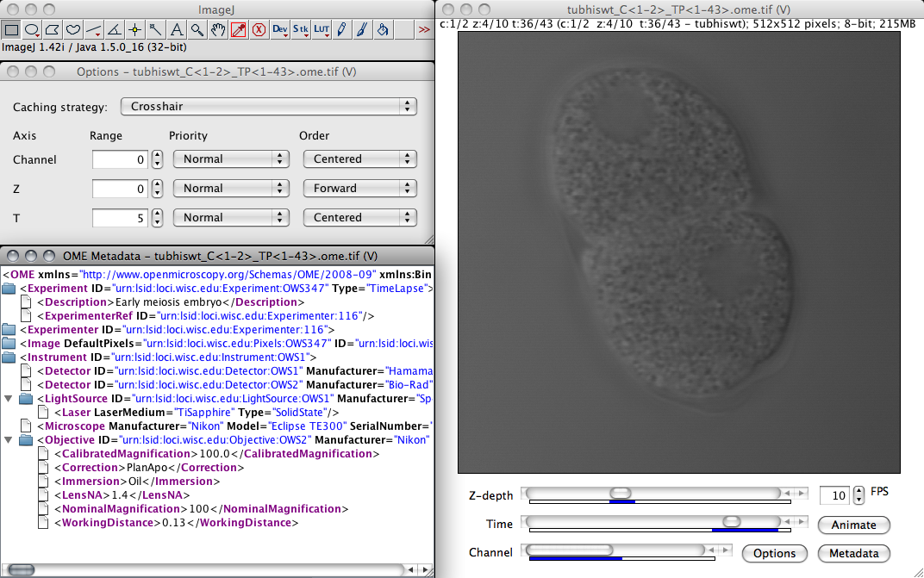Screen dimensions: 924x578
Task: Show more tools with double arrow
Action: pyautogui.click(x=424, y=29)
